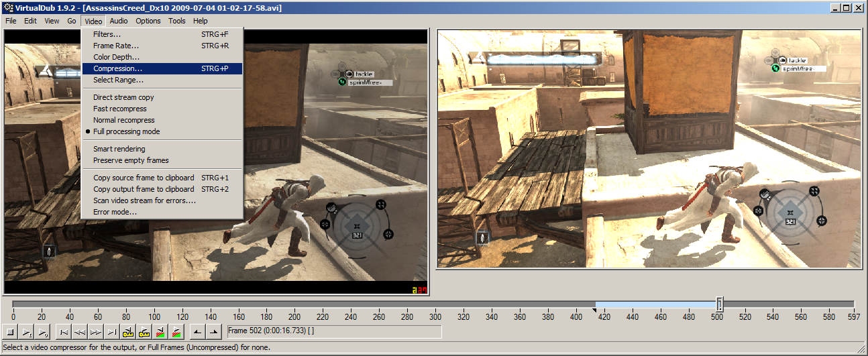Click the input video preview pane
Screen dimensions: 868x356
click(x=215, y=163)
